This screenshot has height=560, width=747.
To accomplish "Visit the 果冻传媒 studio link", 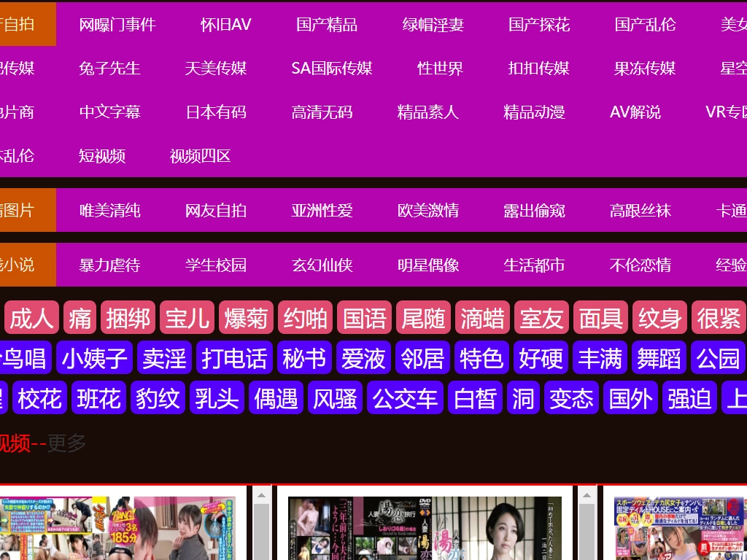I will click(x=645, y=68).
